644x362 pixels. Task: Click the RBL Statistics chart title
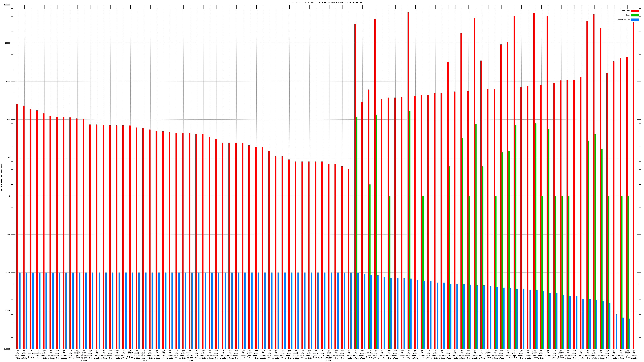tap(325, 2)
